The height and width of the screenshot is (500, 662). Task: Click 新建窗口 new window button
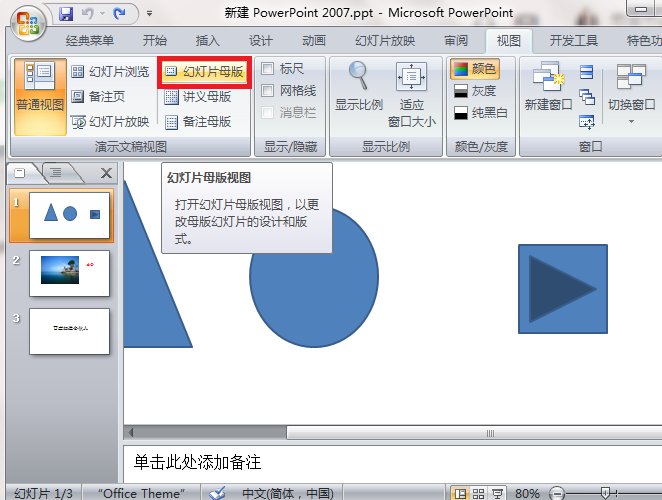point(548,86)
